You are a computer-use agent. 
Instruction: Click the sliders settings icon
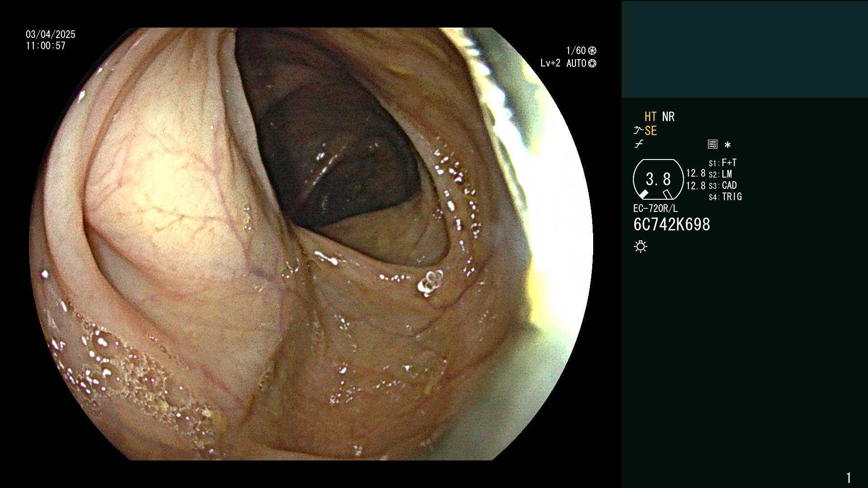(712, 145)
